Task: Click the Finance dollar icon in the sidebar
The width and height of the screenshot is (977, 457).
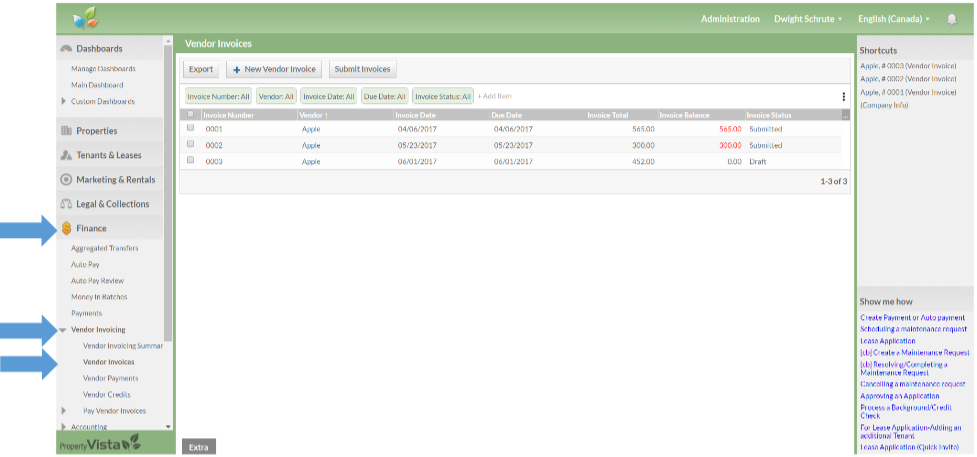Action: click(66, 228)
